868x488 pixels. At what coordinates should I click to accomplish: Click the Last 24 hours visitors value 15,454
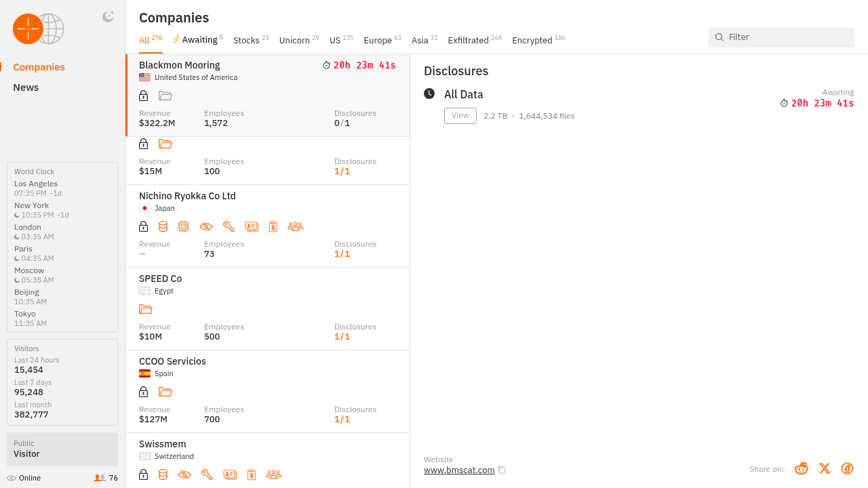[x=28, y=370]
